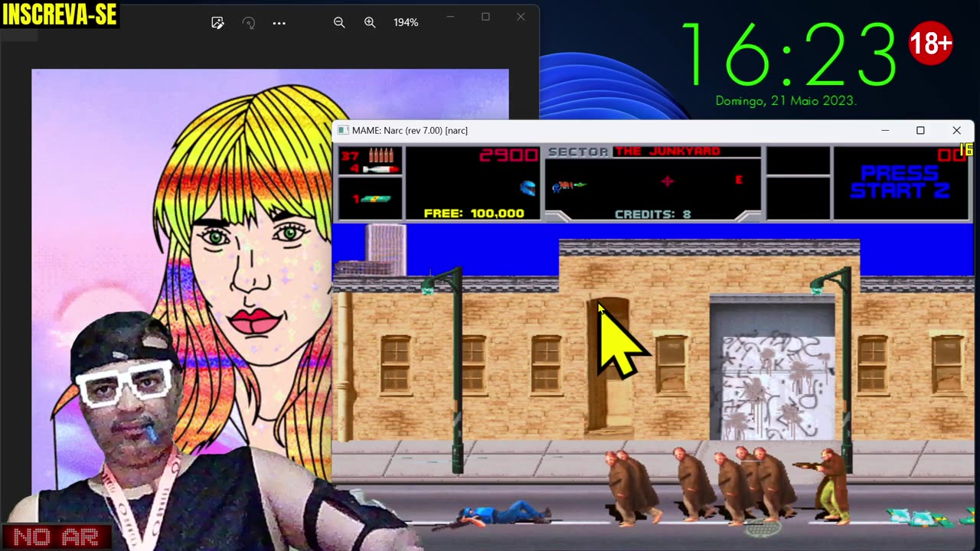The image size is (980, 551).
Task: Click the date Domingo, 21 Maio 2023
Action: pos(786,101)
